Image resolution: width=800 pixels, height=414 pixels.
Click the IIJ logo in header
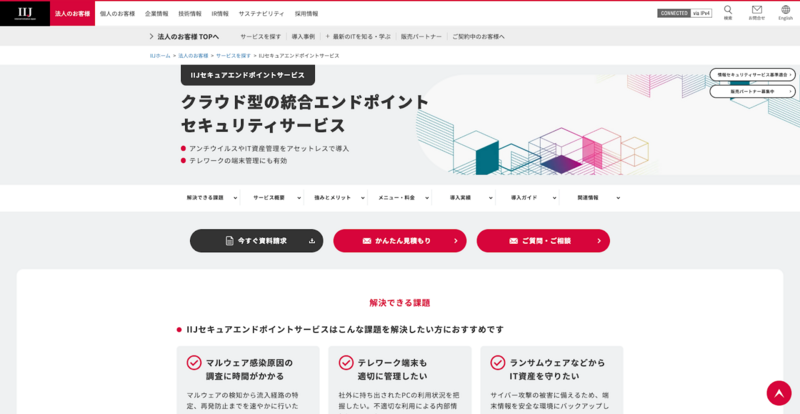click(x=25, y=13)
